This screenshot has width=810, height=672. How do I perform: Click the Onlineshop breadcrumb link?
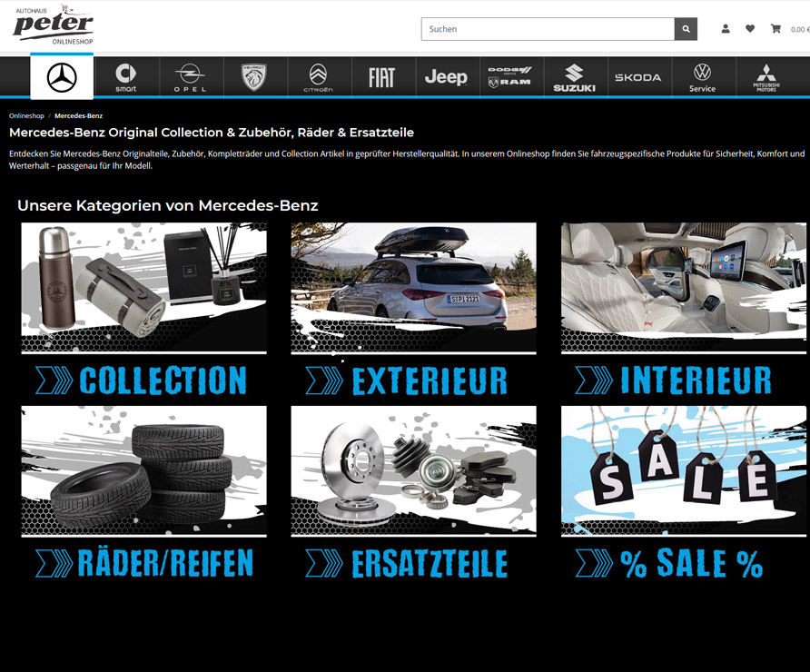[x=26, y=116]
